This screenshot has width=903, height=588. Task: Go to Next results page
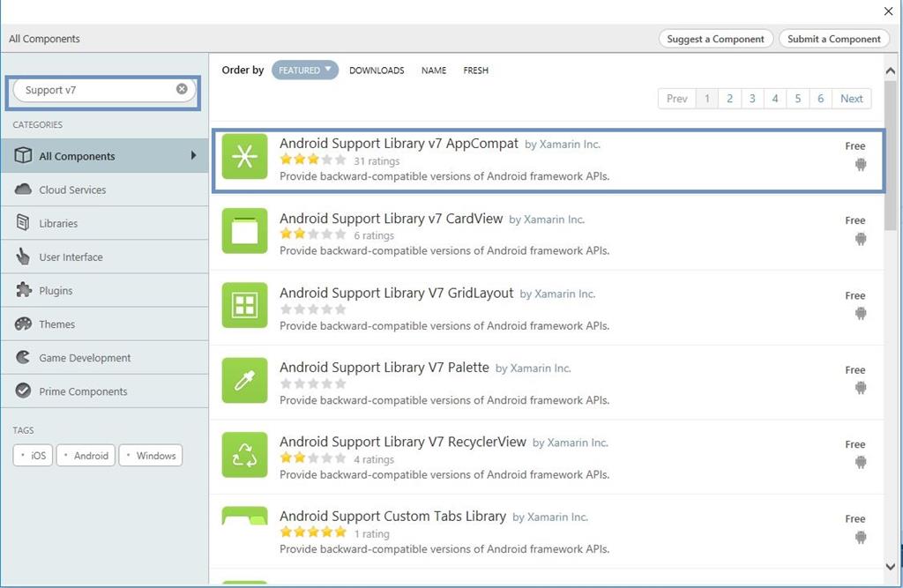coord(851,99)
